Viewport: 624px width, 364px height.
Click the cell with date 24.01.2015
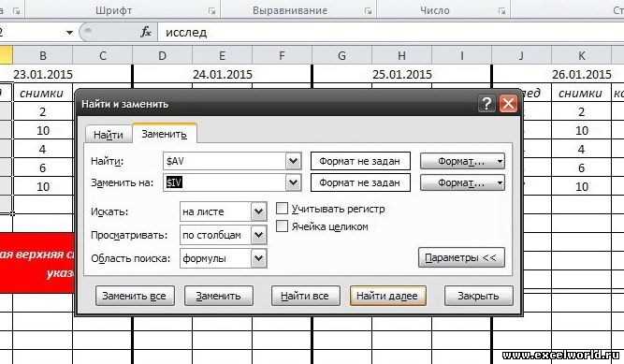click(x=223, y=74)
